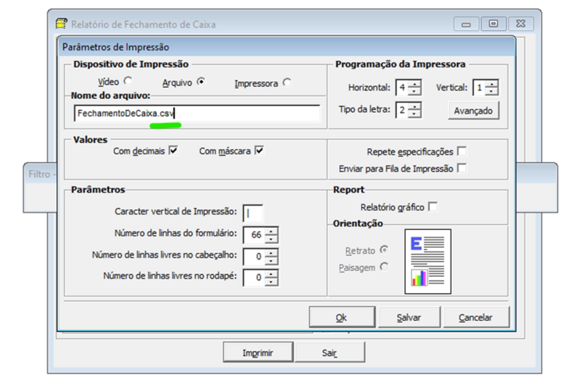586x392 pixels.
Task: Click the Caracter vertical de Impressão field
Action: pos(253,213)
